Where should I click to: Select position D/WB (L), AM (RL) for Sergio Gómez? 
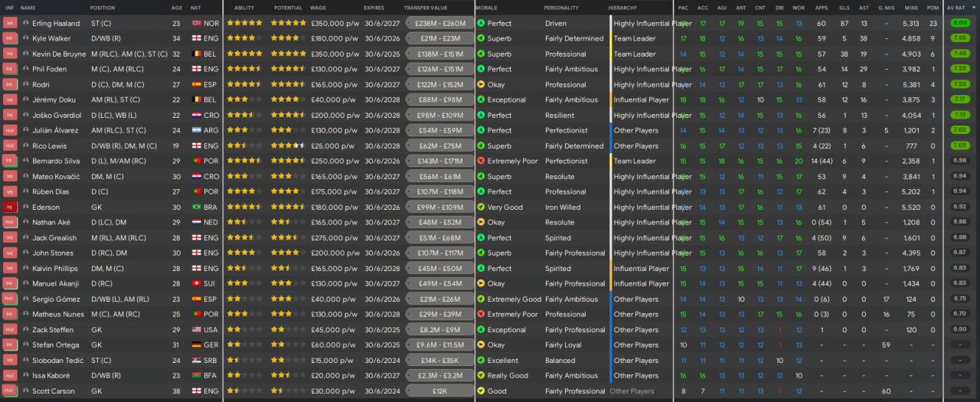119,299
